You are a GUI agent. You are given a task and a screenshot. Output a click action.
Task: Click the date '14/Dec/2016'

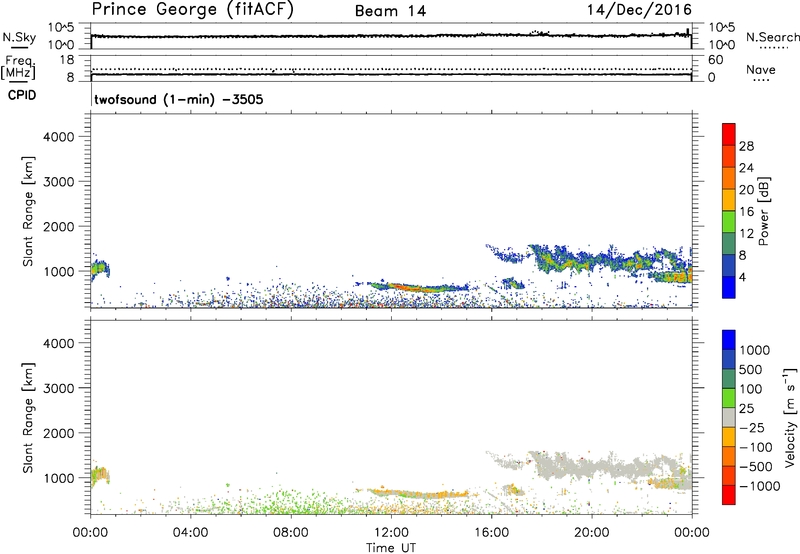coord(639,9)
